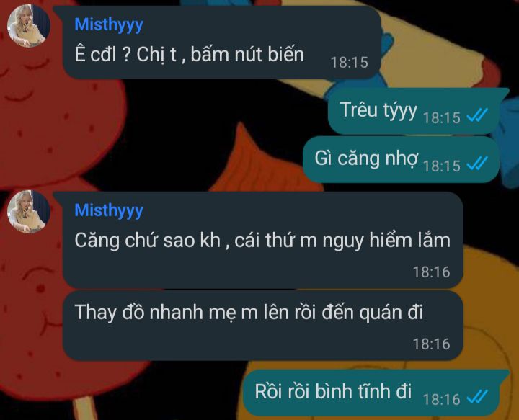Tap the read receipt ticks on 'Rồi rồi bình tĩnh đi'
Screen dimensions: 519x420
point(477,398)
